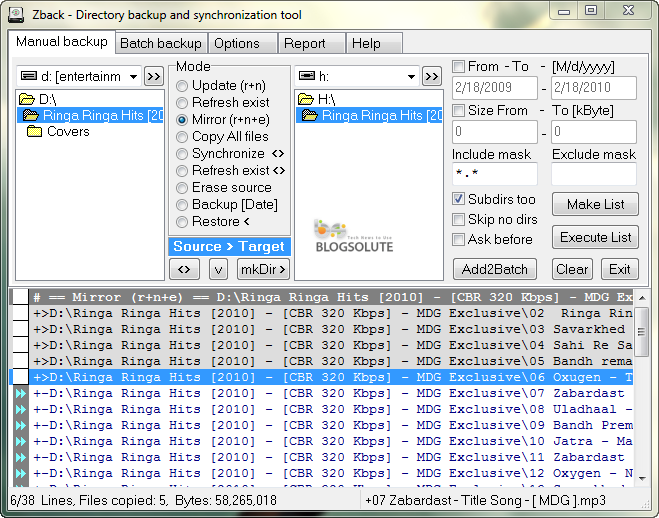Screen dimensions: 659x518
Task: Click pending arrow marker for 11 Zabardast row
Action: [21, 457]
